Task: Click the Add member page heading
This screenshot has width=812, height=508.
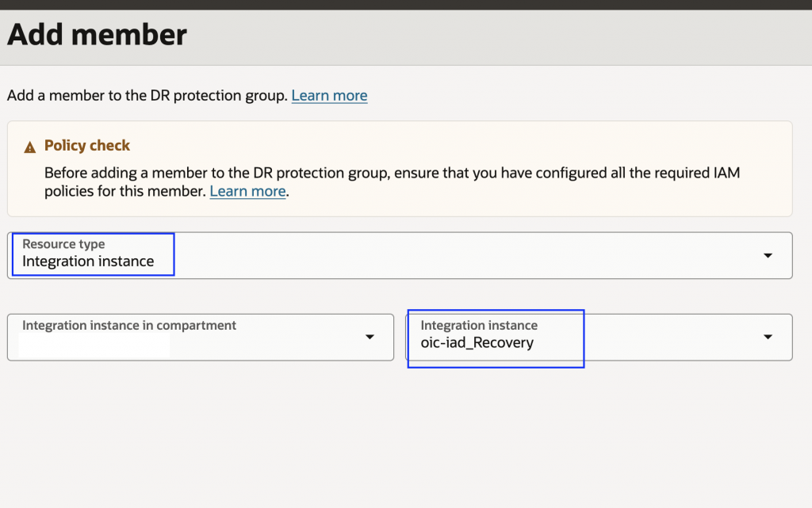Action: [97, 35]
